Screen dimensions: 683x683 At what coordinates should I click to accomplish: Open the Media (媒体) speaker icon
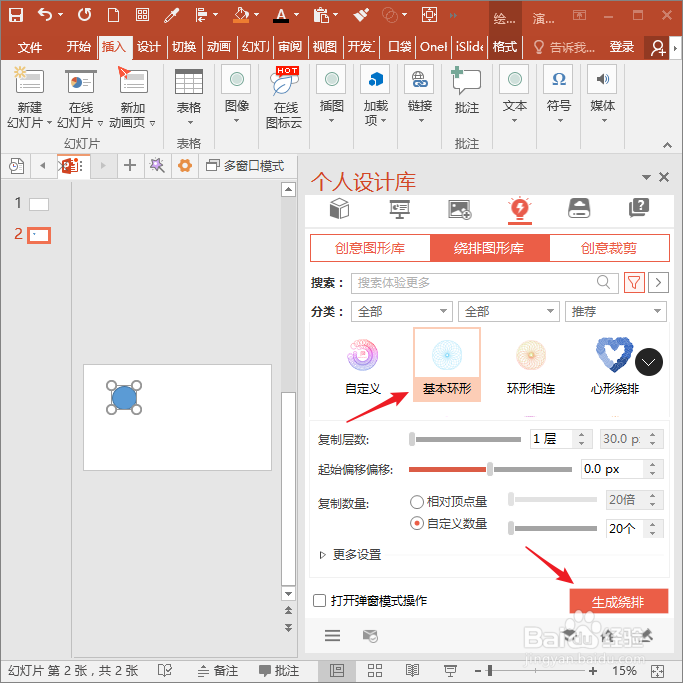(602, 79)
